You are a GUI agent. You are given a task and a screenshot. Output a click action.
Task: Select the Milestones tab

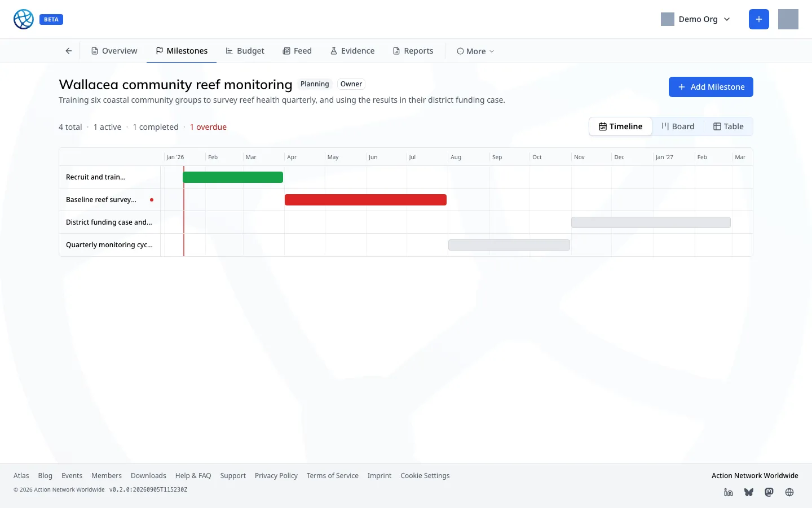pos(182,51)
